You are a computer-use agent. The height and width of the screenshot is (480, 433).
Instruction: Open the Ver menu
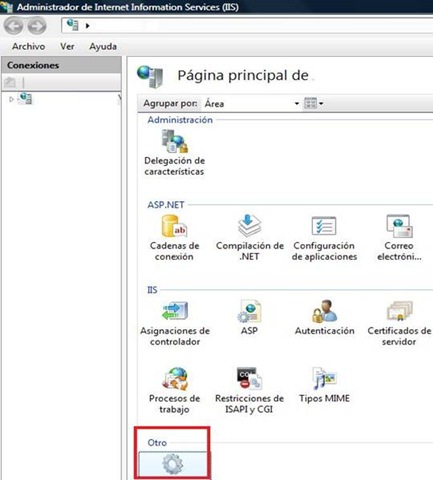point(67,46)
